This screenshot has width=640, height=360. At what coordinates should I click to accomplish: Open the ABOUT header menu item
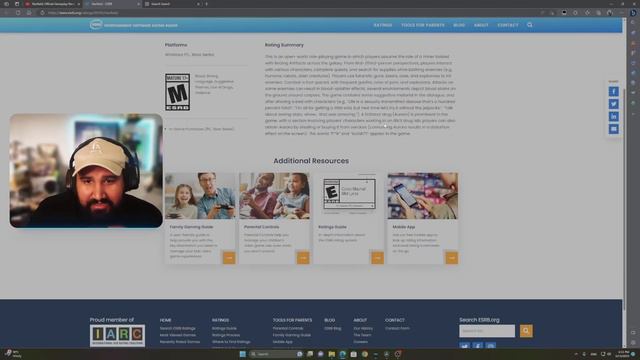481,25
